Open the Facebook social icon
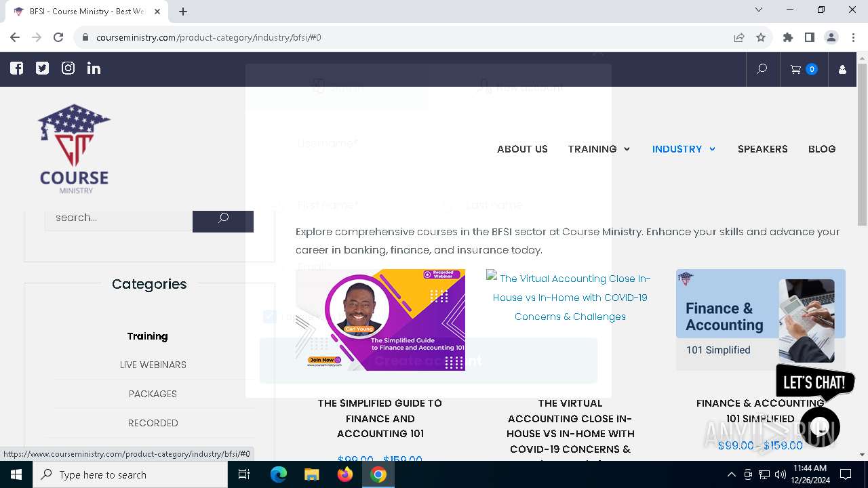 pyautogui.click(x=17, y=68)
